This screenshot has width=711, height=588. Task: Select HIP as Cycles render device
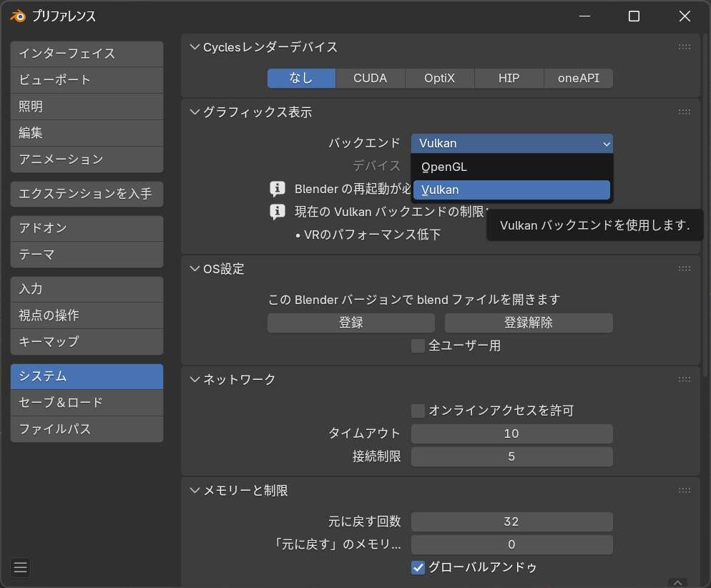click(509, 79)
